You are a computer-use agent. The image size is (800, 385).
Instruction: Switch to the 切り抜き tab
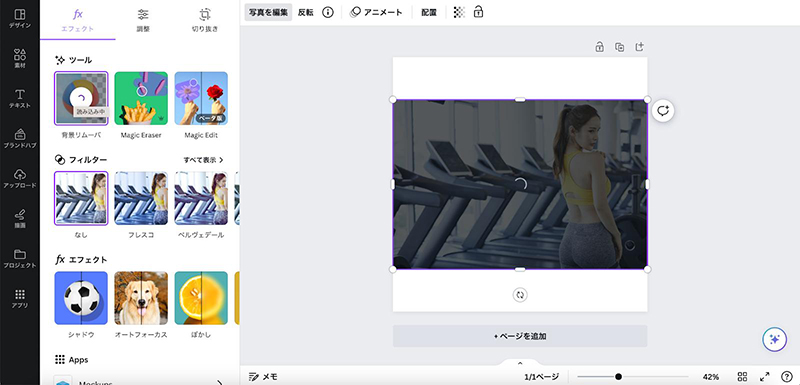(x=205, y=20)
